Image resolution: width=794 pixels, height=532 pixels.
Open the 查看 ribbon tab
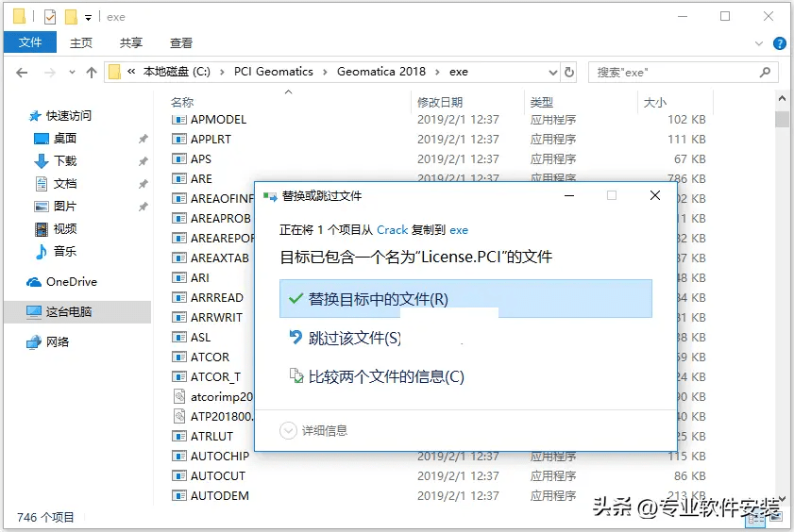tap(180, 43)
